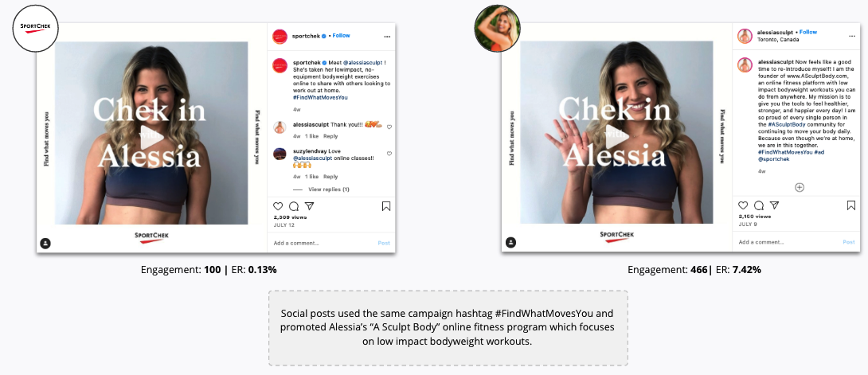868x375 pixels.
Task: Like suzylendvay's comment with small heart
Action: pos(389,154)
